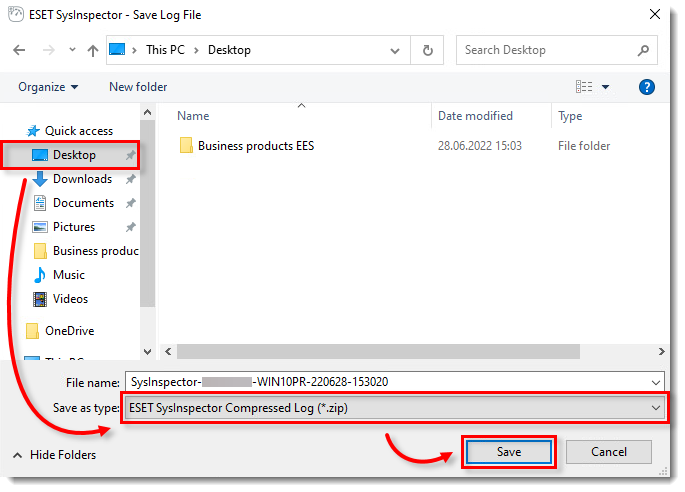
Task: Click the pin icon next to Downloads
Action: (x=130, y=179)
